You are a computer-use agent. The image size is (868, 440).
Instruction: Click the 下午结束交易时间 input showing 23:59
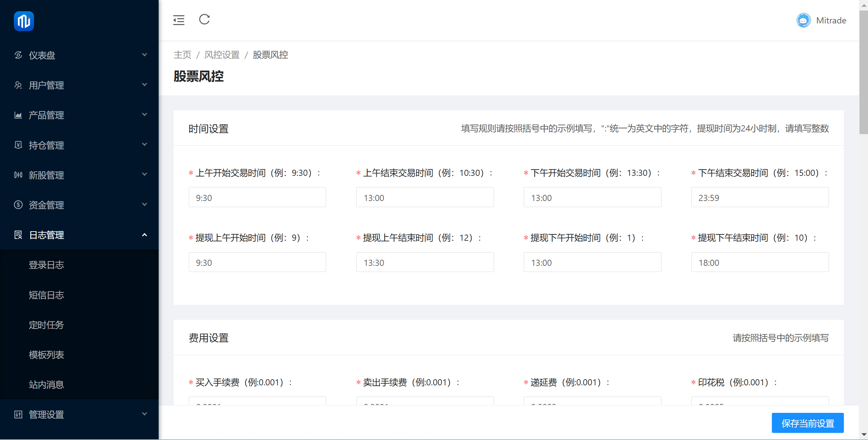pyautogui.click(x=760, y=198)
